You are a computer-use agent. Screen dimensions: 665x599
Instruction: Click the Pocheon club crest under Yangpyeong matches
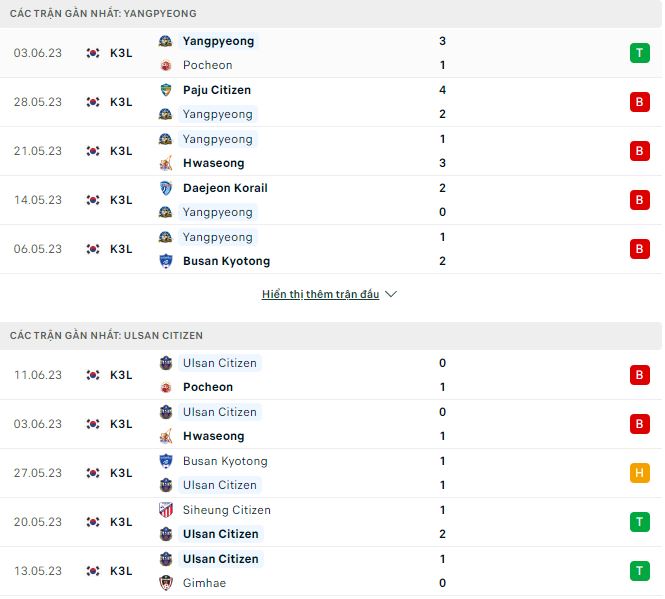pyautogui.click(x=165, y=65)
